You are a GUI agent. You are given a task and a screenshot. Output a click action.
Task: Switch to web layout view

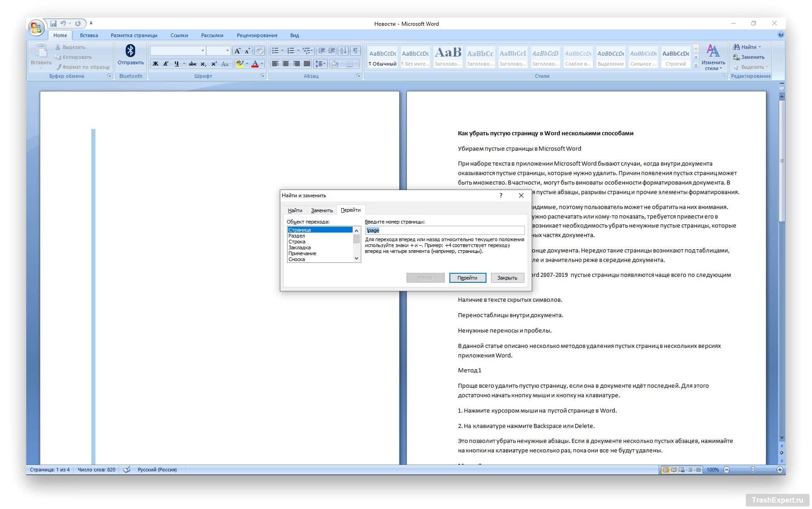tap(682, 470)
